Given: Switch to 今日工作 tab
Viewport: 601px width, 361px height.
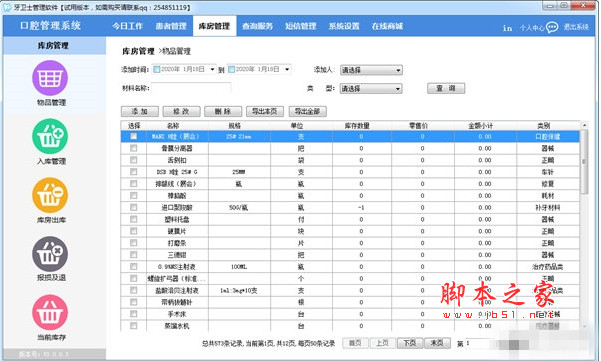Looking at the screenshot, I should tap(128, 26).
